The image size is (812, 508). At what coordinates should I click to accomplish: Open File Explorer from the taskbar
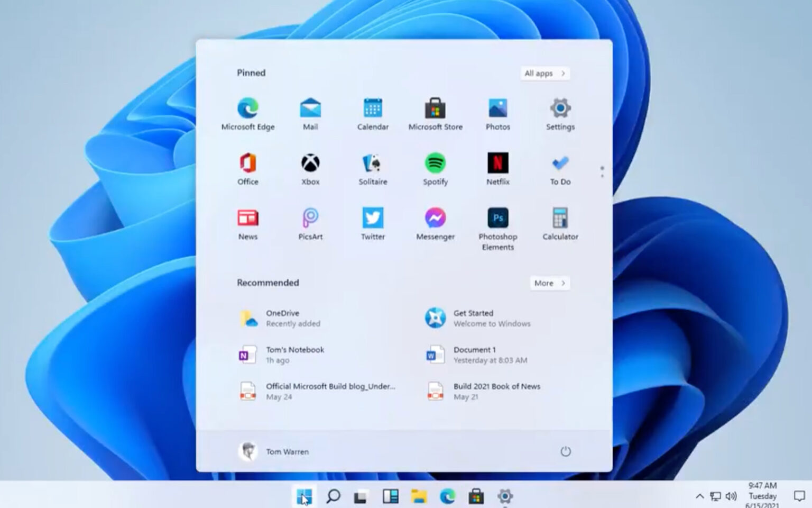pyautogui.click(x=418, y=496)
